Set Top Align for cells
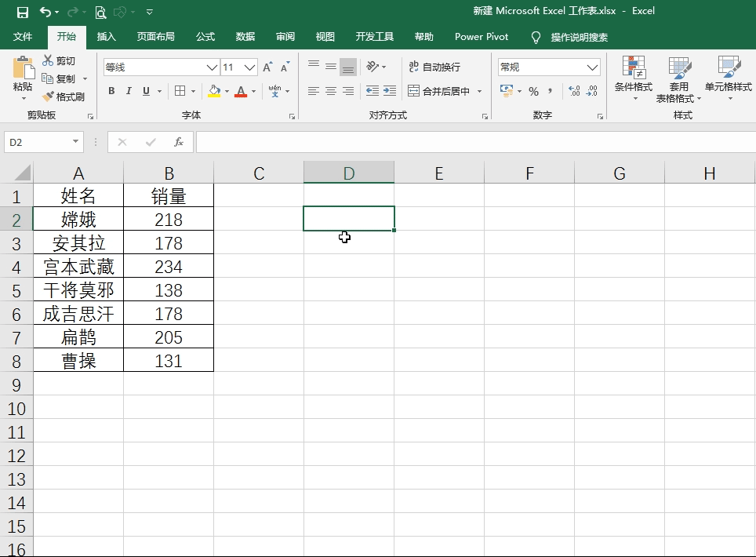Viewport: 756px width, 557px height. click(314, 67)
